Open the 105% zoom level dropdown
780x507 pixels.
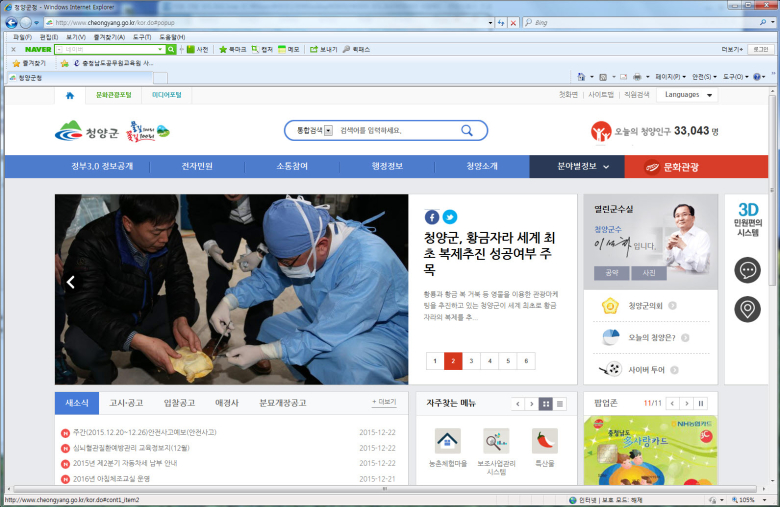(765, 500)
